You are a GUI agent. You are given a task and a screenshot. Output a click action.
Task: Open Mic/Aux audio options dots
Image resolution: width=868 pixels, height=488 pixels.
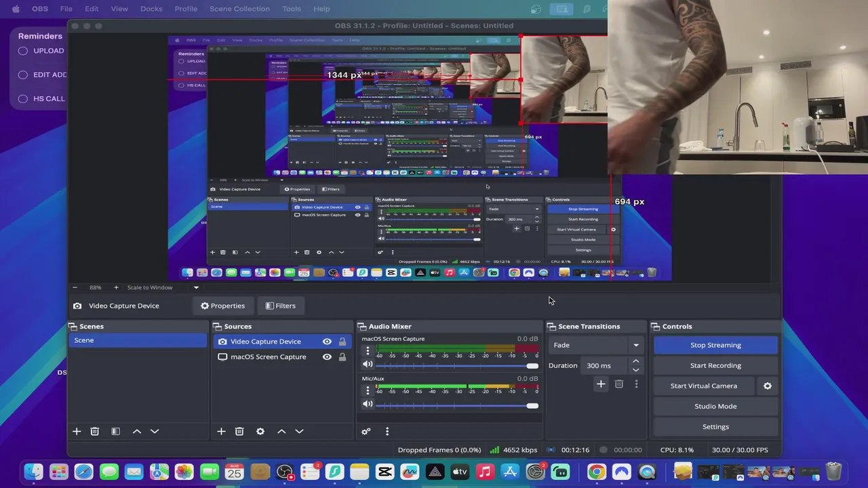tap(368, 390)
